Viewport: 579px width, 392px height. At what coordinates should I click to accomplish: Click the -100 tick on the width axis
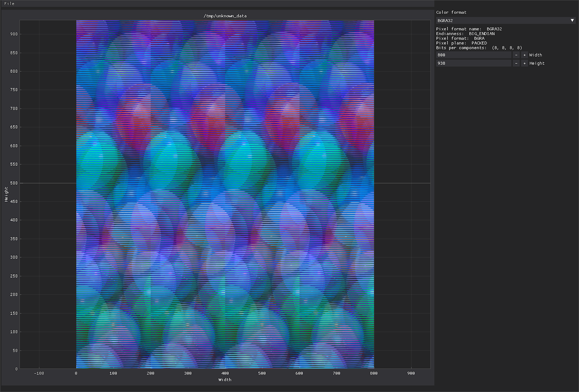pyautogui.click(x=39, y=373)
